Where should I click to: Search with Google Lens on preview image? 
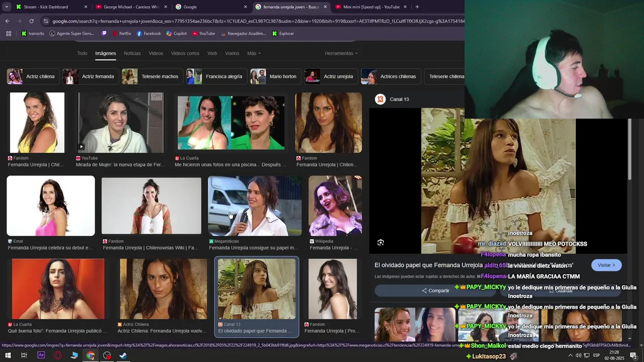(x=381, y=242)
